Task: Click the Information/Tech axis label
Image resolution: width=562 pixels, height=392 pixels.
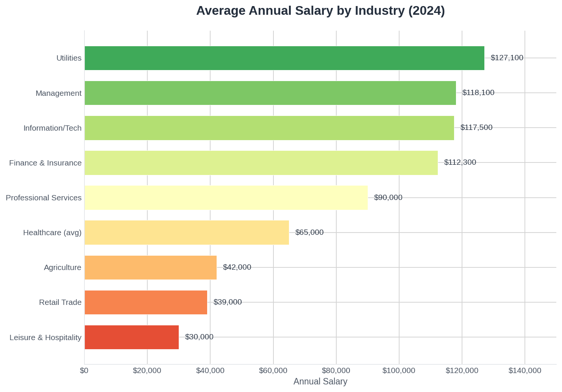Action: coord(53,128)
